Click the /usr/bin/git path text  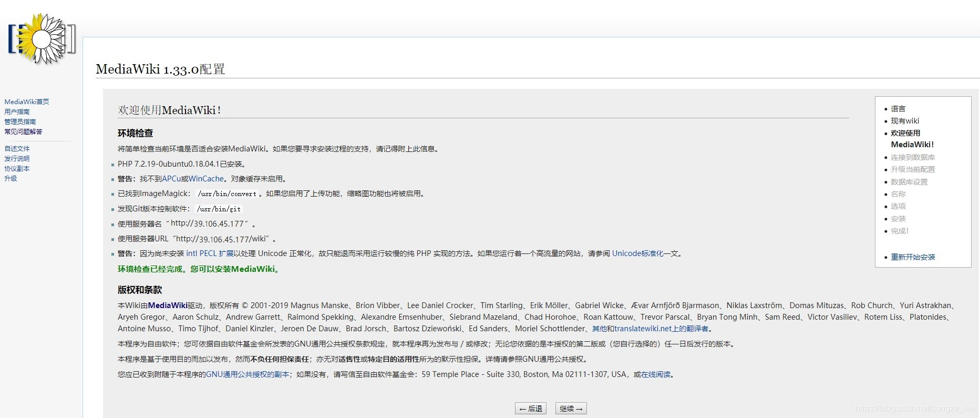(x=219, y=209)
